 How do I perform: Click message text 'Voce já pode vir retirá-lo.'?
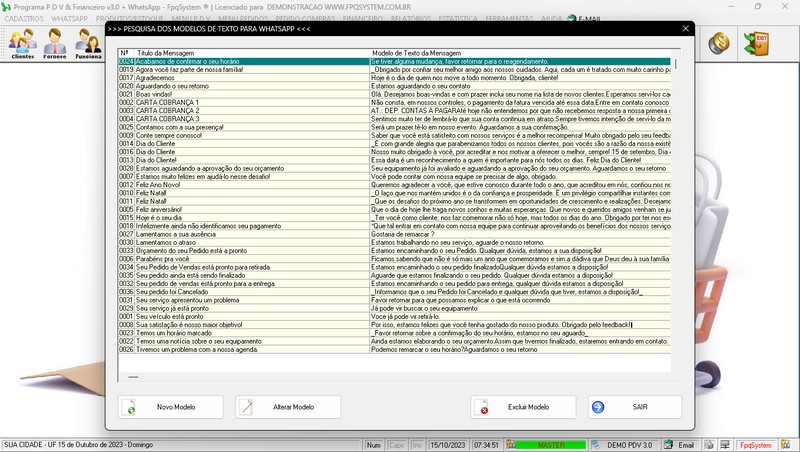click(x=406, y=316)
